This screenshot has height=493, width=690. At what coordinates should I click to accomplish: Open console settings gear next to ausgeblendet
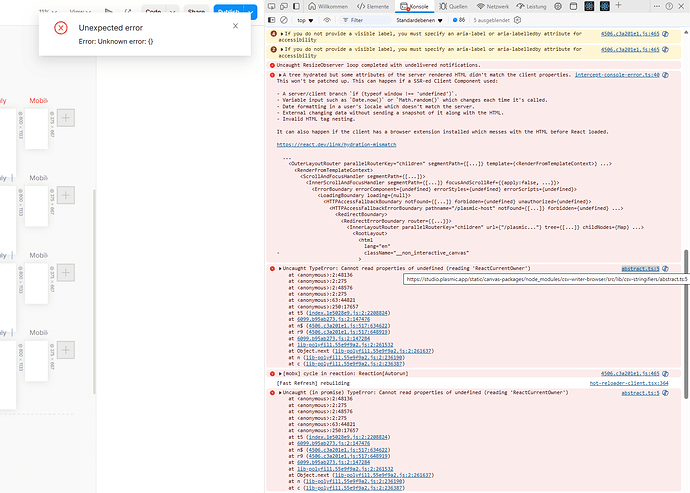coord(518,20)
